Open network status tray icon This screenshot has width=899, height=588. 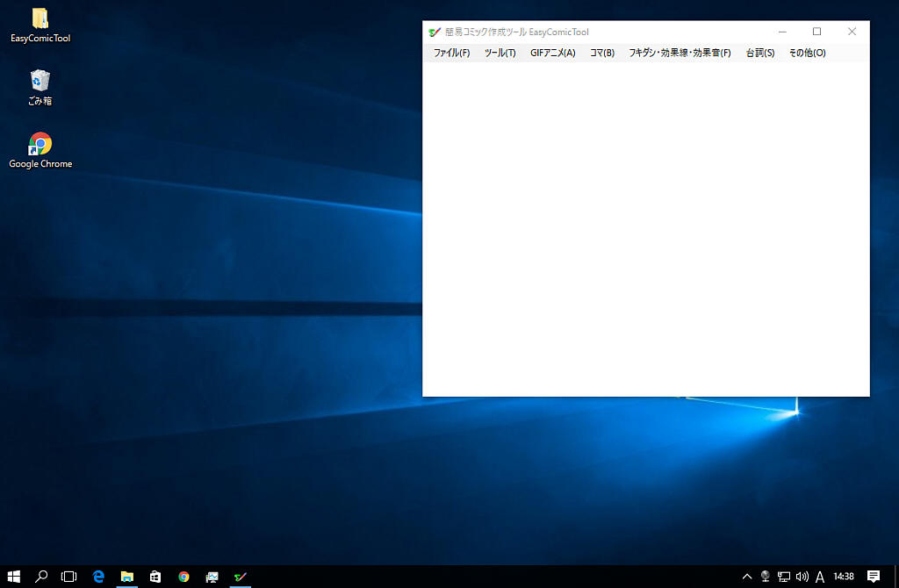[784, 577]
